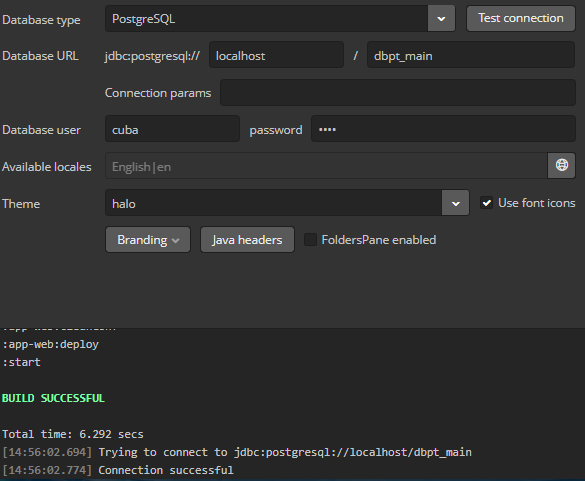Viewport: 585px width, 481px height.
Task: Click the Java headers button
Action: point(247,240)
